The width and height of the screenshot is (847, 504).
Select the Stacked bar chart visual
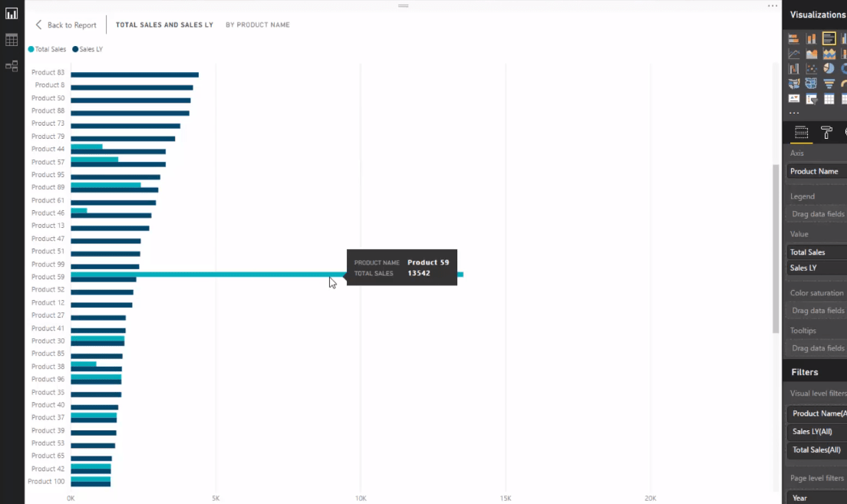point(793,38)
